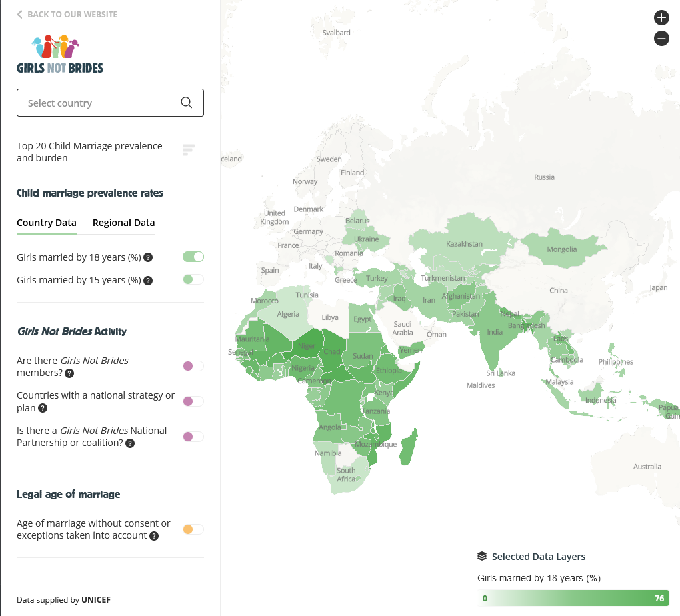Viewport: 680px width, 616px height.
Task: Open help for Girls married by 15 years
Action: point(148,280)
